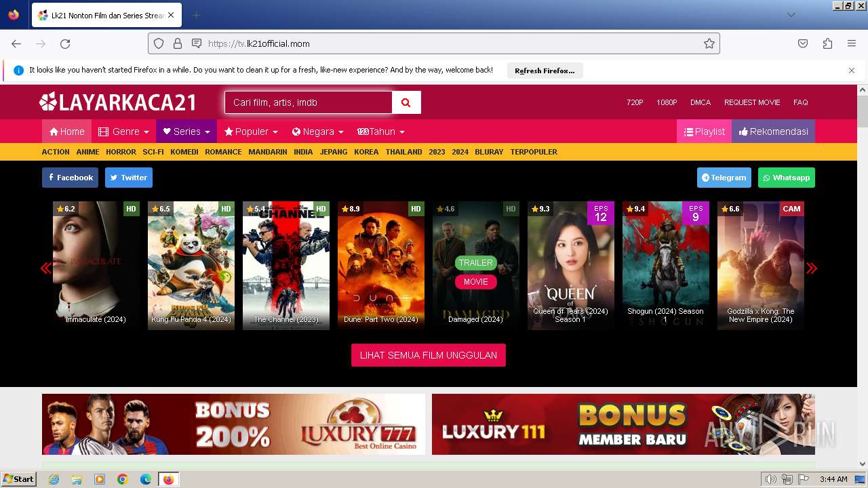The height and width of the screenshot is (488, 868).
Task: Click the Whatsapp button
Action: [x=787, y=178]
